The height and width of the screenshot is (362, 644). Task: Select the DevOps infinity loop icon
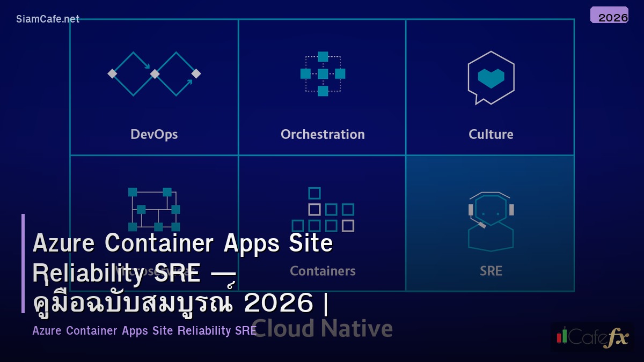pos(154,72)
